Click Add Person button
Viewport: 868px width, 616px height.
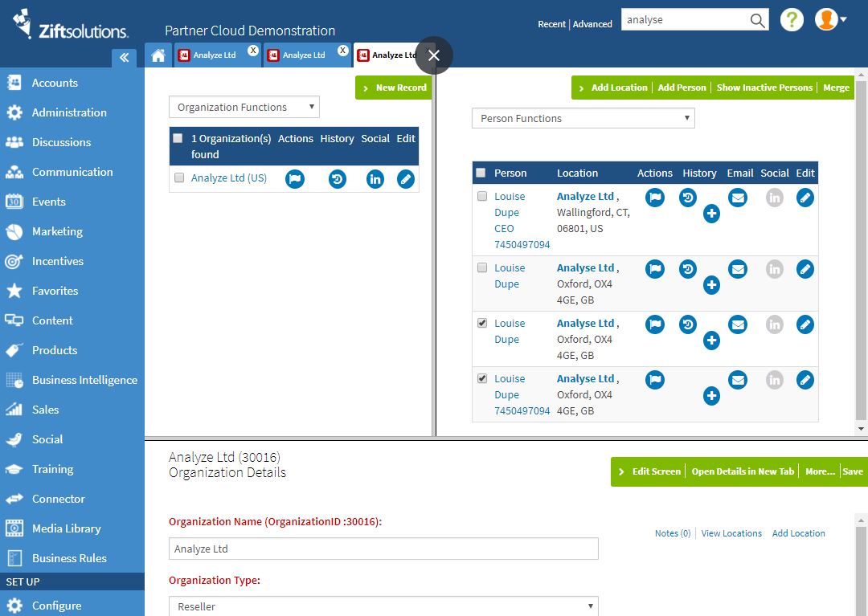(682, 88)
